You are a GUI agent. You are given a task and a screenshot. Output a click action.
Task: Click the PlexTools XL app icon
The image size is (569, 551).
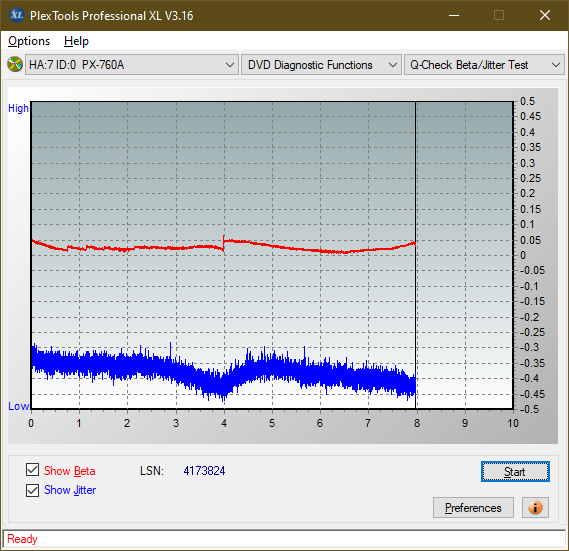coord(16,15)
